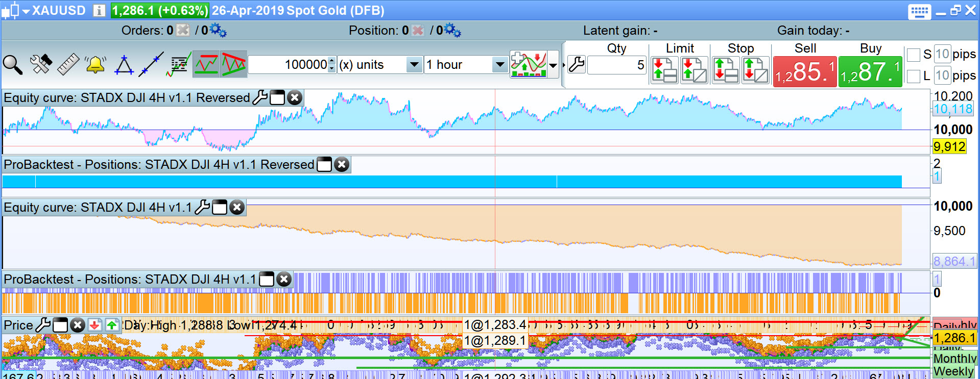Click the Gain today label
This screenshot has height=379, width=980.
[x=813, y=31]
